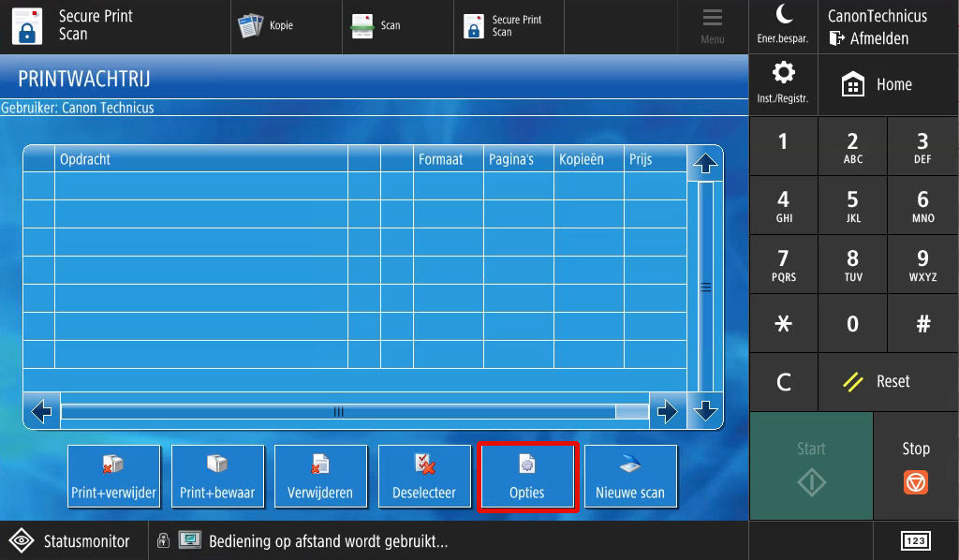Switch to the Secure Print Scan tab

coord(509,23)
